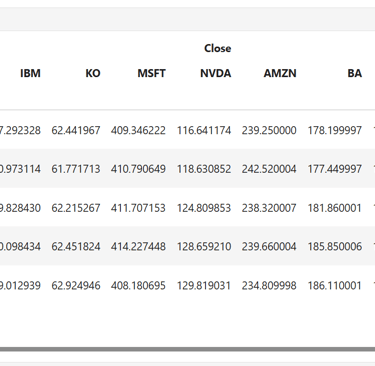The image size is (375, 366).
Task: Click the NVDA column header
Action: pyautogui.click(x=215, y=73)
